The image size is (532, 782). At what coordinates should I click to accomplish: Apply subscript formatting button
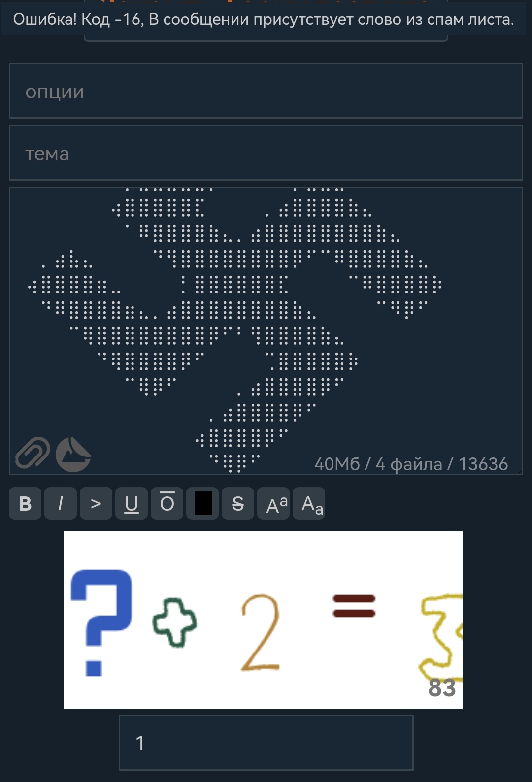pos(309,503)
